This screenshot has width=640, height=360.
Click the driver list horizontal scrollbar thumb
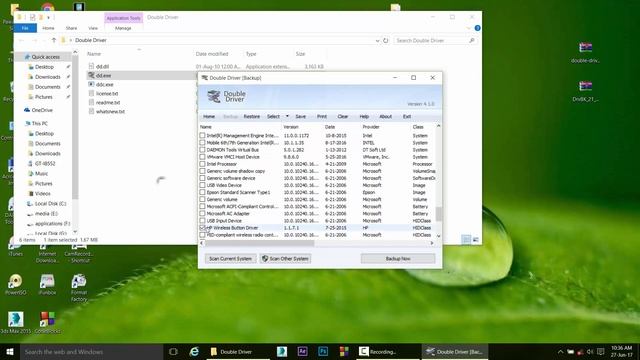pos(260,243)
